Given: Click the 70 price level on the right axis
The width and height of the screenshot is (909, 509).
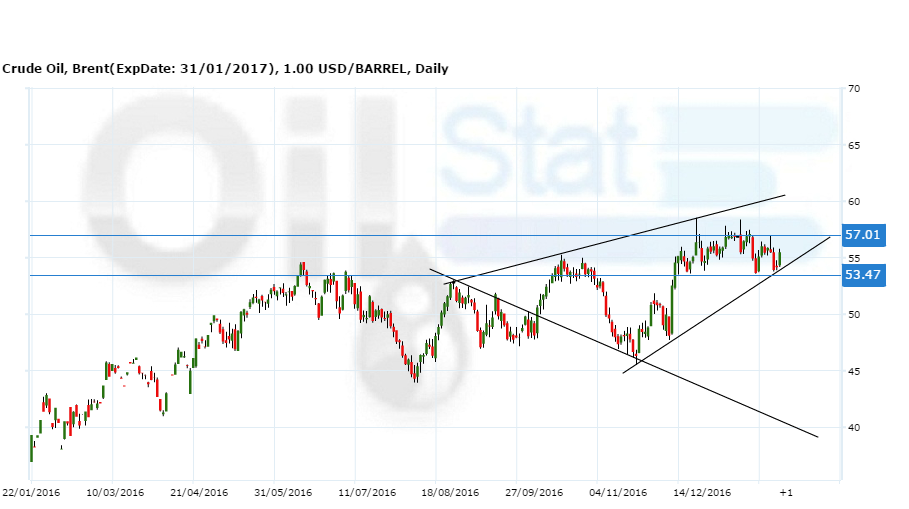Looking at the screenshot, I should point(855,89).
